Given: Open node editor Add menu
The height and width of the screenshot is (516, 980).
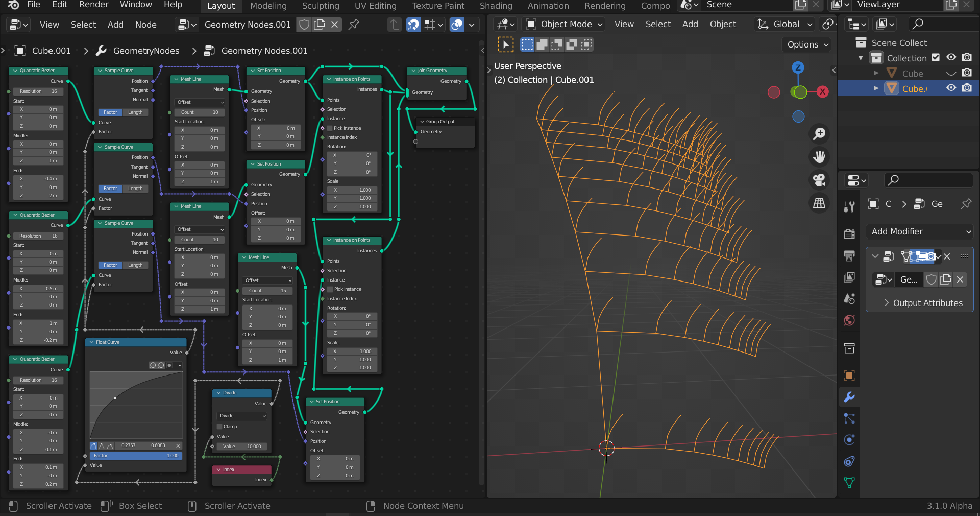Looking at the screenshot, I should [115, 25].
